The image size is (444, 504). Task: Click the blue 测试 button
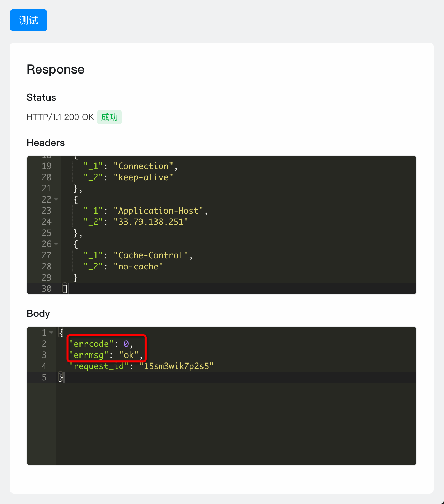pos(29,20)
